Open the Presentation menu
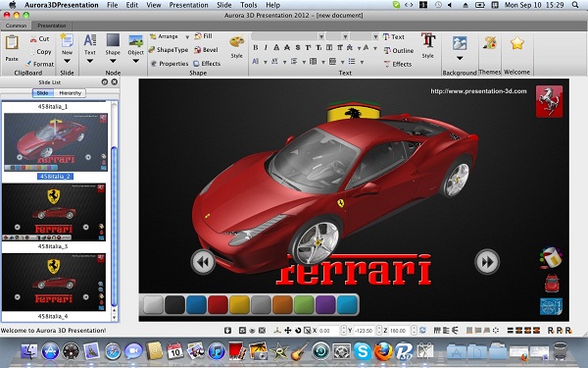Screen dimensions: 588x368 click(188, 5)
